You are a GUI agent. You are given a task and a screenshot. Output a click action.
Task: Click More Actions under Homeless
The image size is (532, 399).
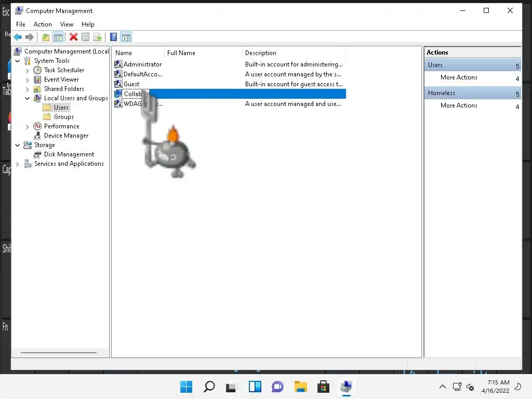tap(459, 105)
